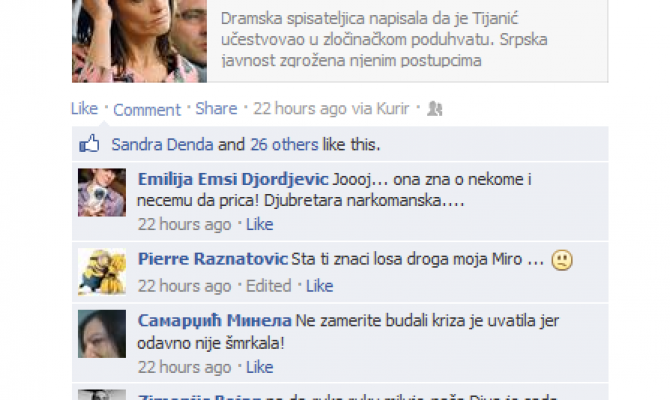Like the shared Kurir post
The height and width of the screenshot is (400, 670).
(x=84, y=109)
